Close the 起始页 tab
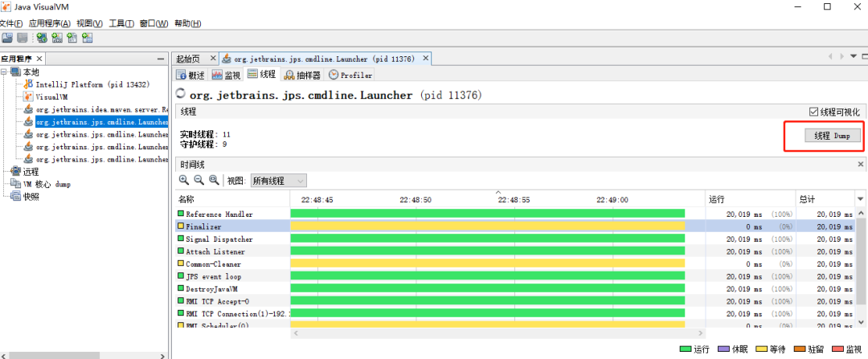The image size is (868, 359). coord(212,58)
